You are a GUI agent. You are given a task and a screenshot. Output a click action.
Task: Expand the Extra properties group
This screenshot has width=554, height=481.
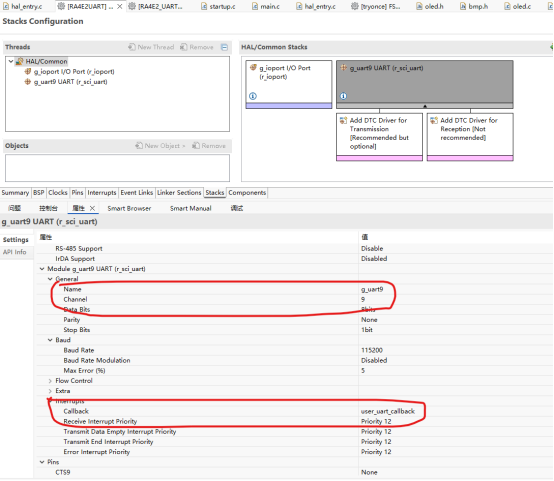pyautogui.click(x=50, y=391)
